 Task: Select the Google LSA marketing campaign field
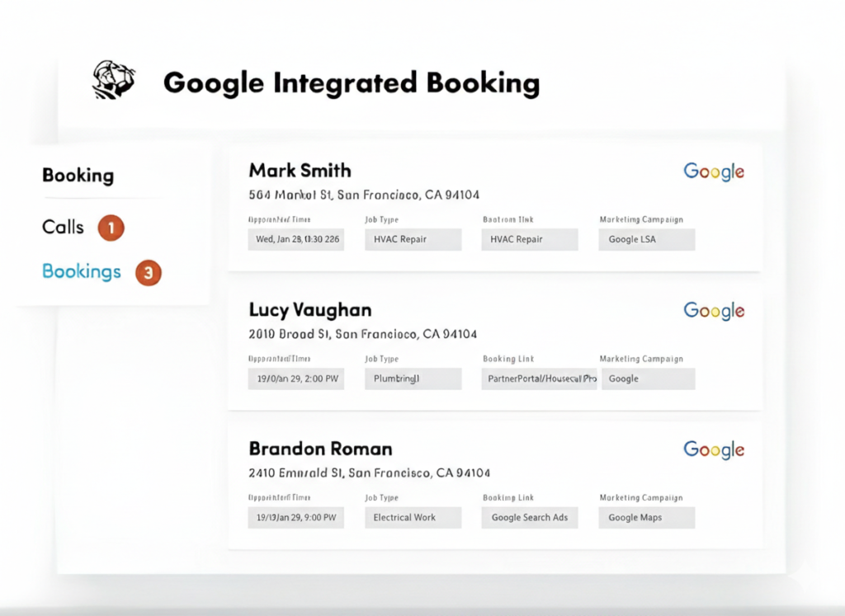click(x=647, y=239)
